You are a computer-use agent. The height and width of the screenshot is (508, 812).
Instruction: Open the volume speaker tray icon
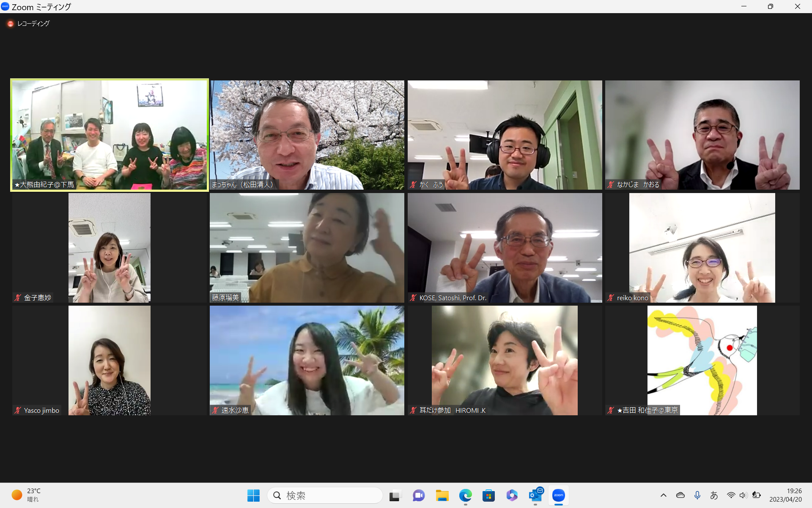coord(743,495)
